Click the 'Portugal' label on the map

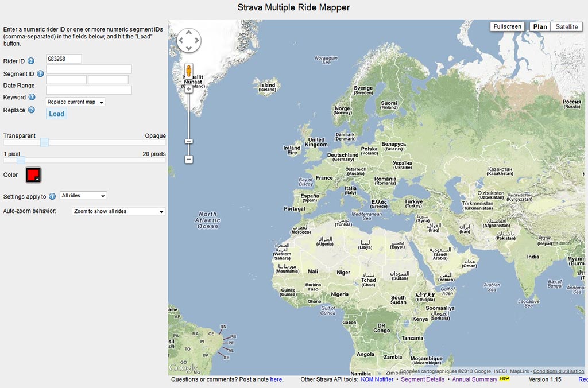click(295, 208)
